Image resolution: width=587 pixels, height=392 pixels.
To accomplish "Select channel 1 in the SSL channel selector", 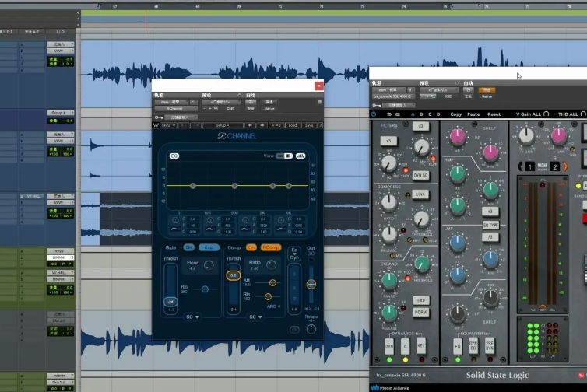I will [x=529, y=166].
